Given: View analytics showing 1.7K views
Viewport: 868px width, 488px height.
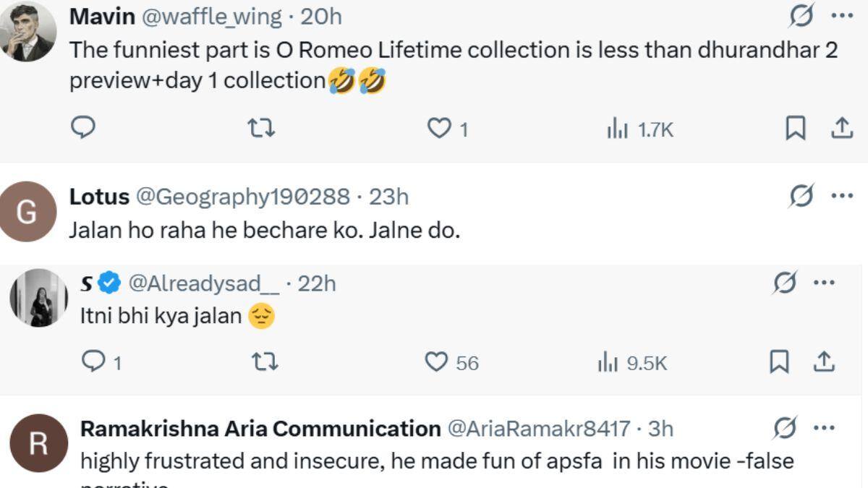Looking at the screenshot, I should pyautogui.click(x=640, y=129).
